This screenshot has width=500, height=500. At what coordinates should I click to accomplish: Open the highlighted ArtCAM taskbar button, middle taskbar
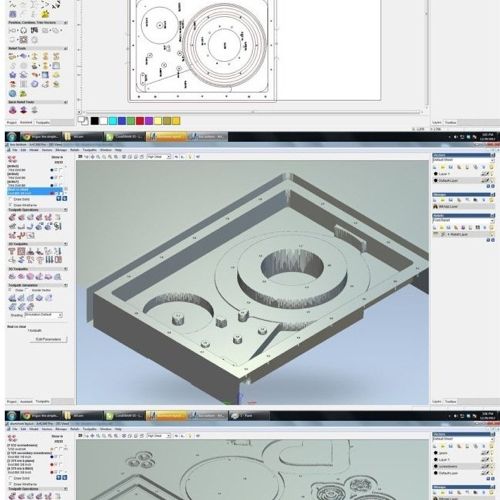pos(166,137)
